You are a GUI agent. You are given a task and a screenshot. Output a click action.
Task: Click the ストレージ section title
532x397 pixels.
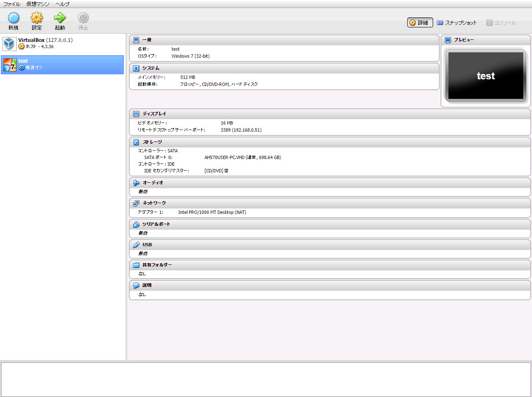click(x=152, y=142)
